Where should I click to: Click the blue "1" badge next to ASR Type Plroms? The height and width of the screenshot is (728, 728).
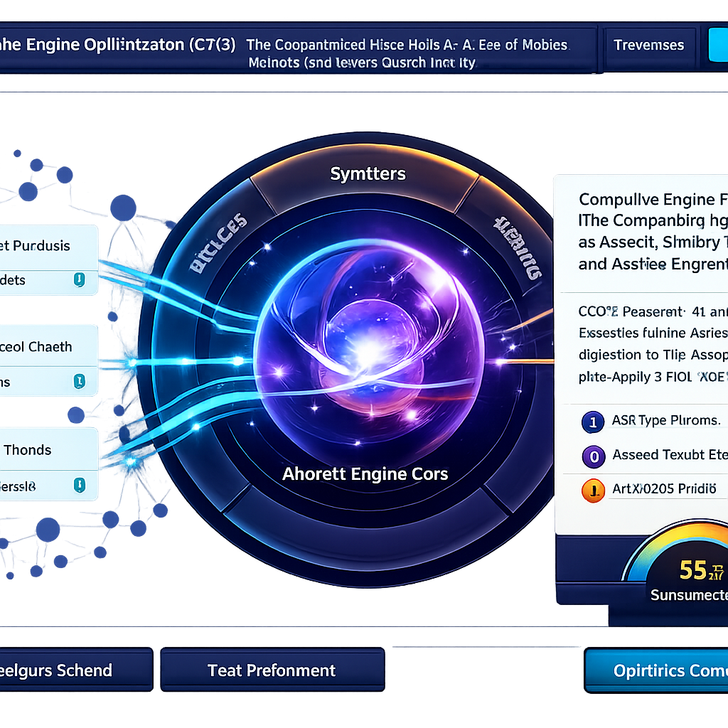click(x=592, y=422)
